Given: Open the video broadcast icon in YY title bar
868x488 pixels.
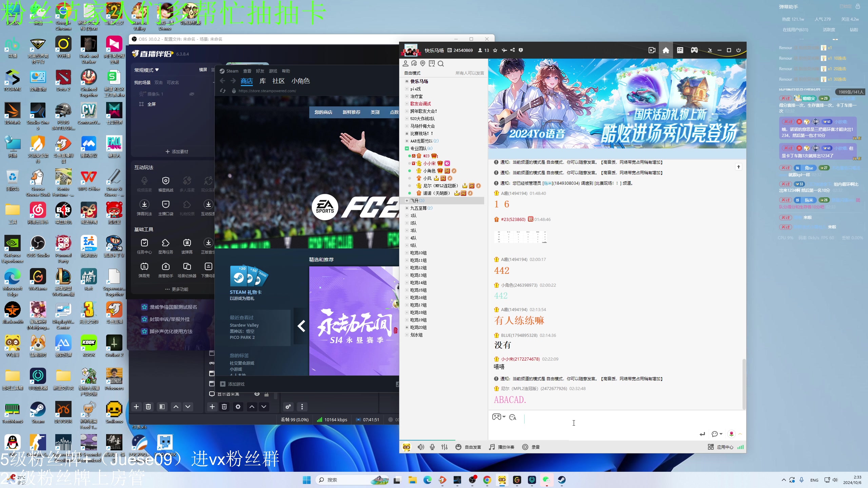Looking at the screenshot, I should (652, 50).
